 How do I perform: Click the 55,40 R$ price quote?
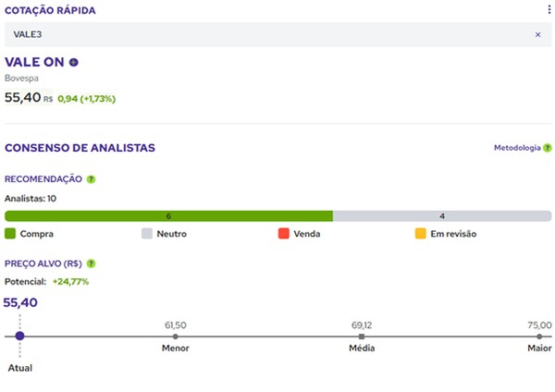click(29, 97)
